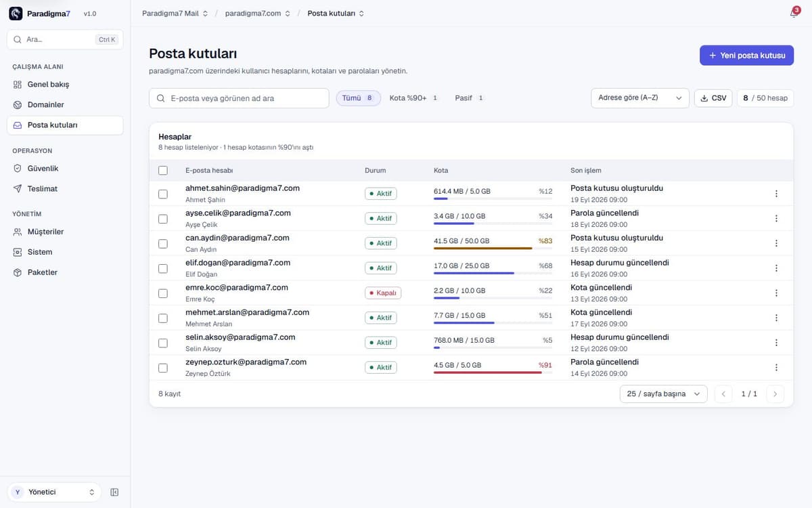
Task: Open Paketler in the sidebar
Action: (65, 272)
